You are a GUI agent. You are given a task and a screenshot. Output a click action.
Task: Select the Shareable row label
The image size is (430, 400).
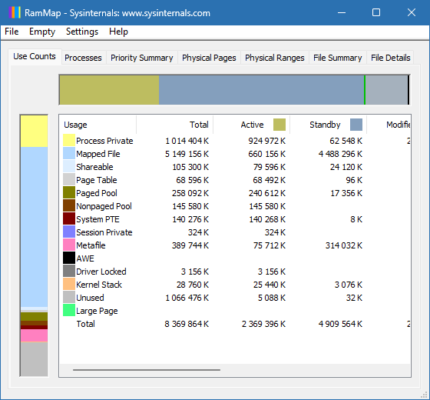[95, 167]
